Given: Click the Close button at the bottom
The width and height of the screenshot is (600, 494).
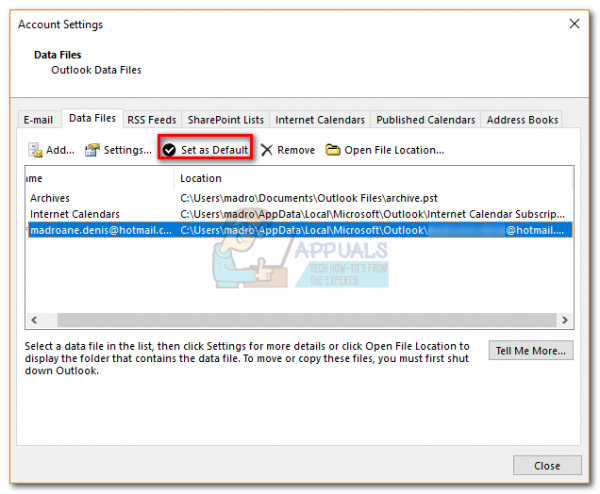Looking at the screenshot, I should point(547,465).
